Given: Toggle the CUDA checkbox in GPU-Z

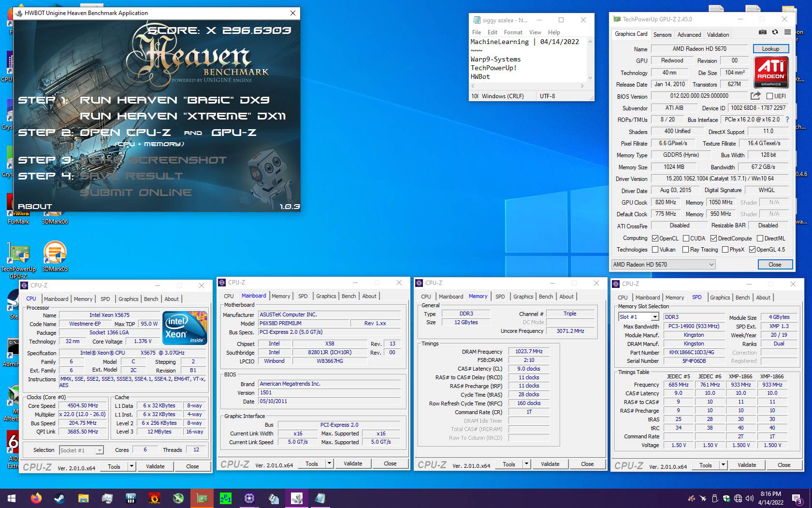Looking at the screenshot, I should [x=686, y=239].
